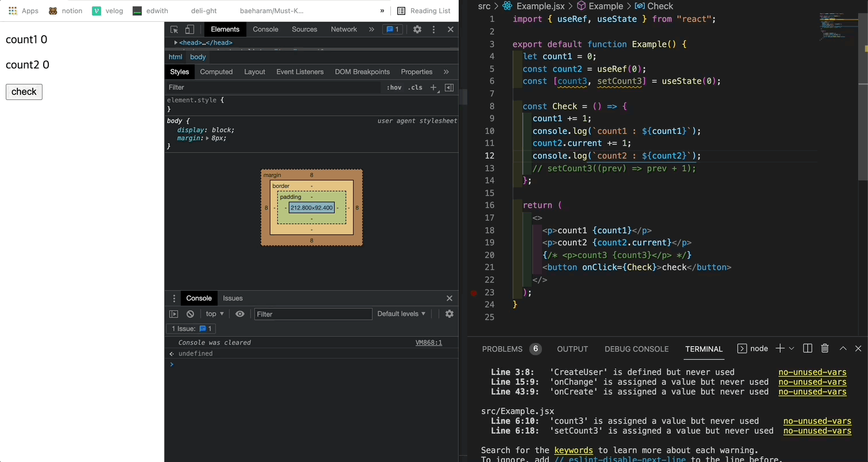The image size is (868, 462).
Task: Toggle the .cls element classes panel
Action: [x=415, y=87]
